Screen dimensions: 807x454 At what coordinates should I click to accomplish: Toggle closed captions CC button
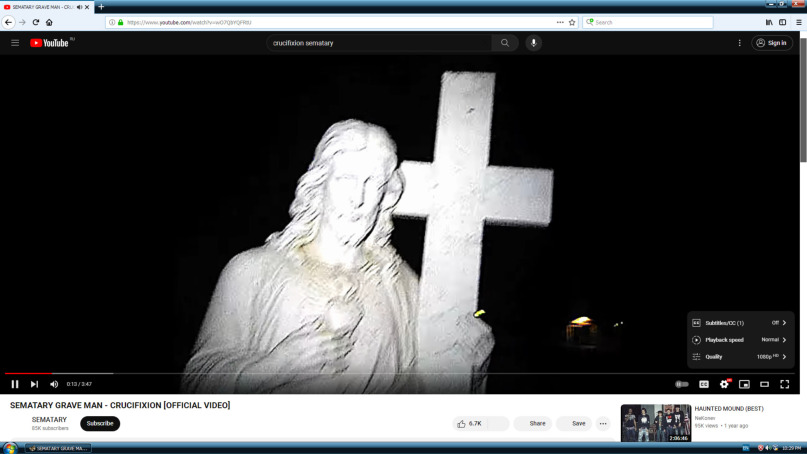[x=704, y=384]
